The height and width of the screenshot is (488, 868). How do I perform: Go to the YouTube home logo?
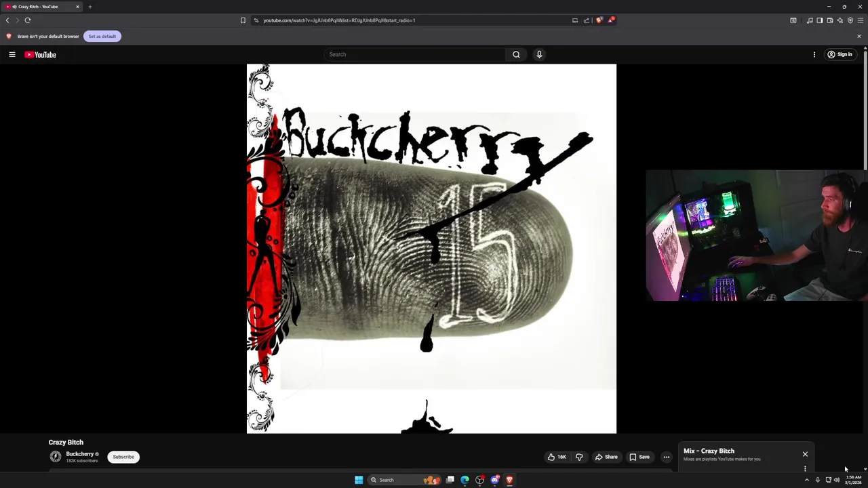[40, 54]
